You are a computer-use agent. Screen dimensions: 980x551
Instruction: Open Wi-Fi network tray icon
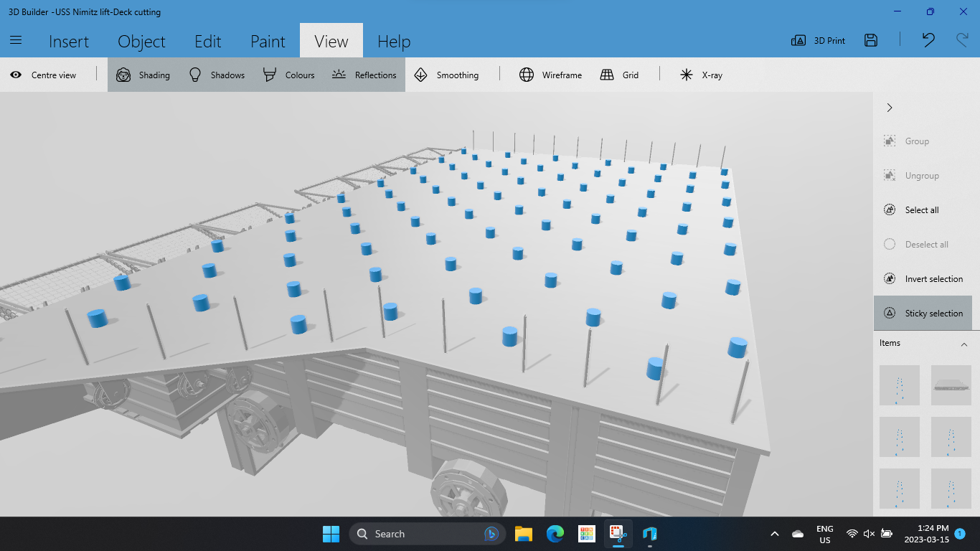tap(852, 534)
